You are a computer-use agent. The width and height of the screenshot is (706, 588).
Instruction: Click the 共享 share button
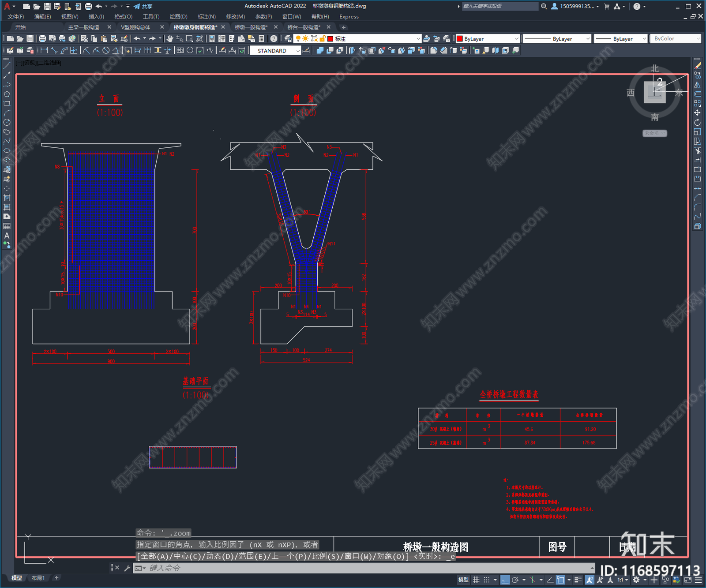(x=143, y=6)
